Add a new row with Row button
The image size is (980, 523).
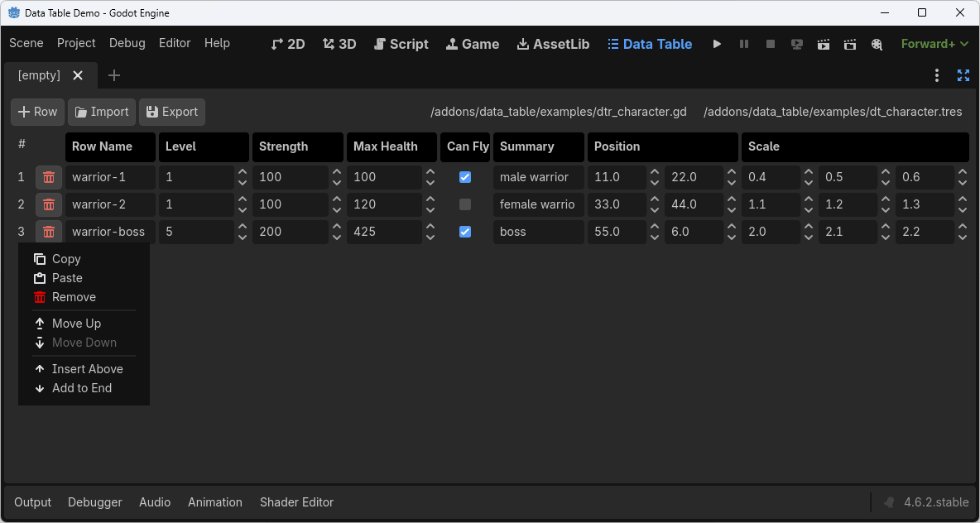click(x=37, y=112)
